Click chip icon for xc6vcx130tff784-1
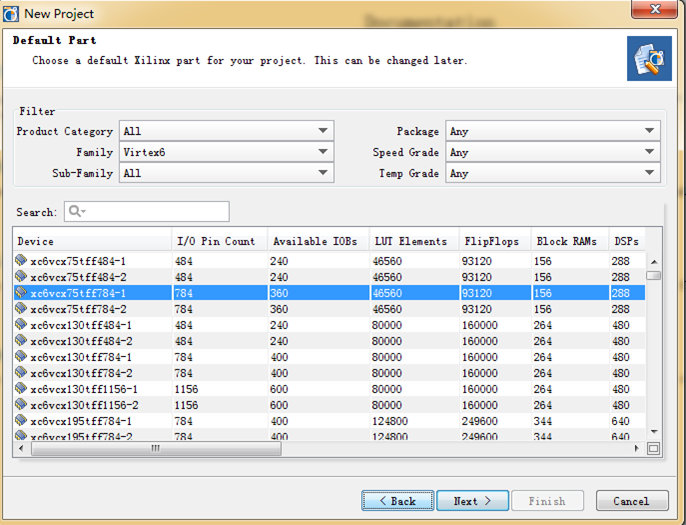 (21, 357)
